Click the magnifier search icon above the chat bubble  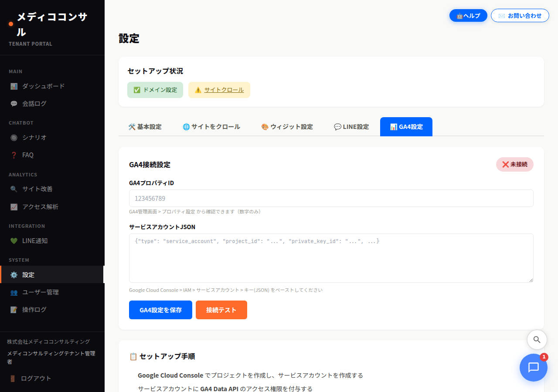[537, 340]
